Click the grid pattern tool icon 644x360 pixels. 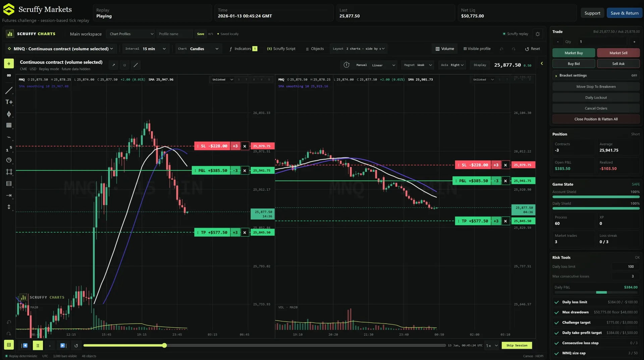[9, 125]
